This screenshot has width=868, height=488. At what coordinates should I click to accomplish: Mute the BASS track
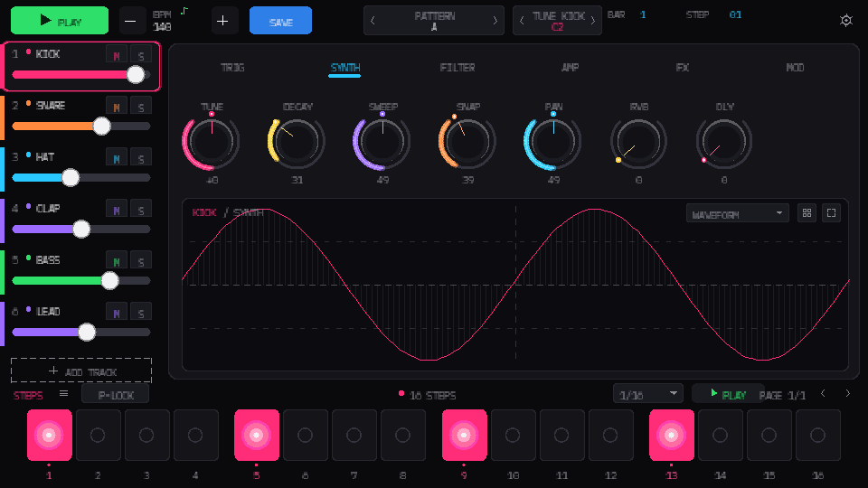point(117,261)
